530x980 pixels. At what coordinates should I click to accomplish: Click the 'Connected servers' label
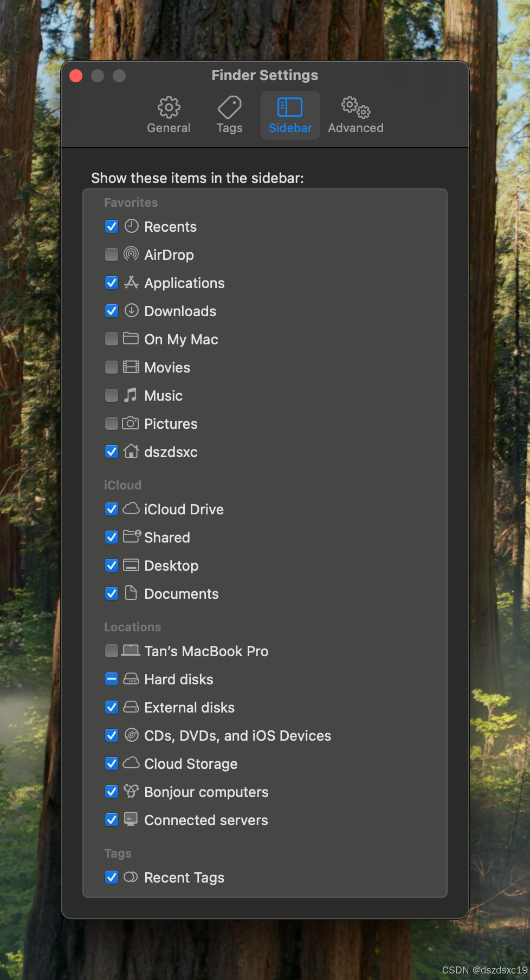[206, 820]
